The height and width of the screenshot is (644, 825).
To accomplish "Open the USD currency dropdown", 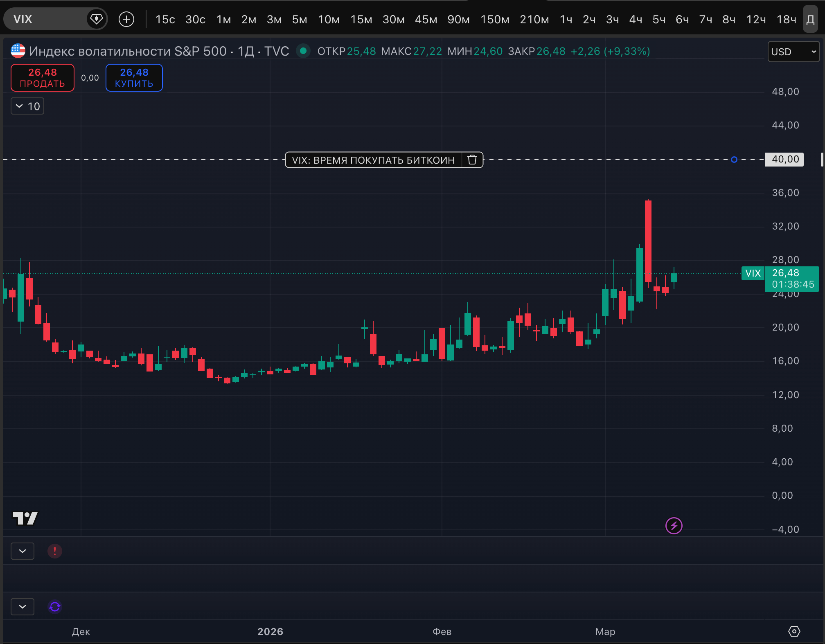I will [793, 52].
